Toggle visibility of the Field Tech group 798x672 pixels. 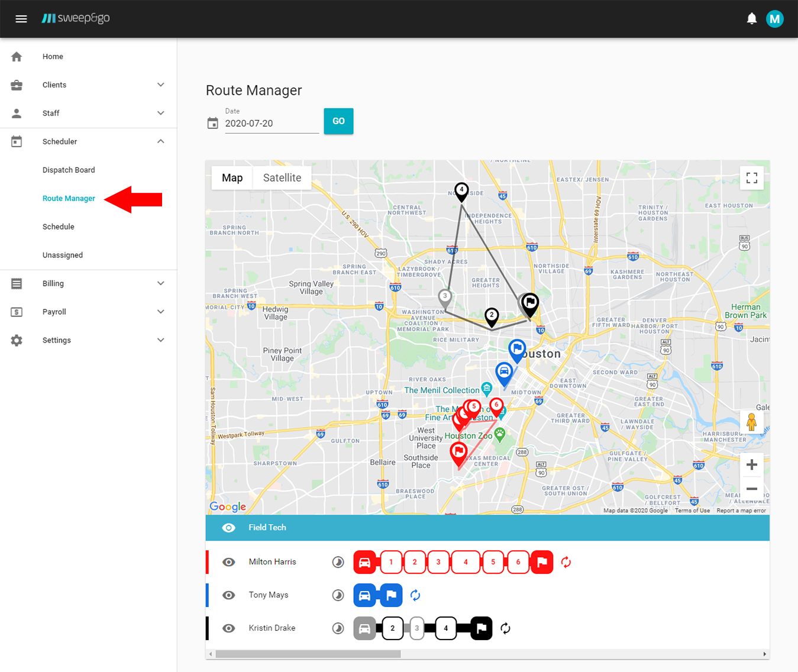click(x=228, y=528)
